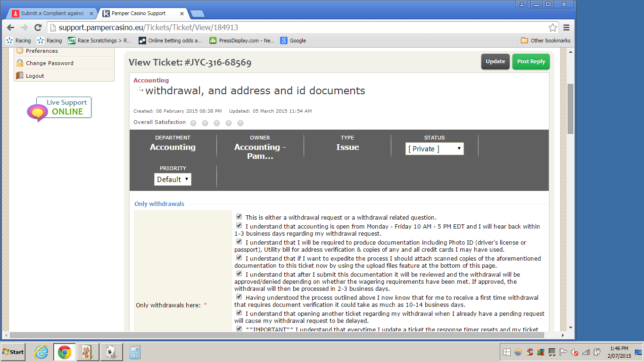Open a new browser tab
644x362 pixels.
click(x=197, y=14)
